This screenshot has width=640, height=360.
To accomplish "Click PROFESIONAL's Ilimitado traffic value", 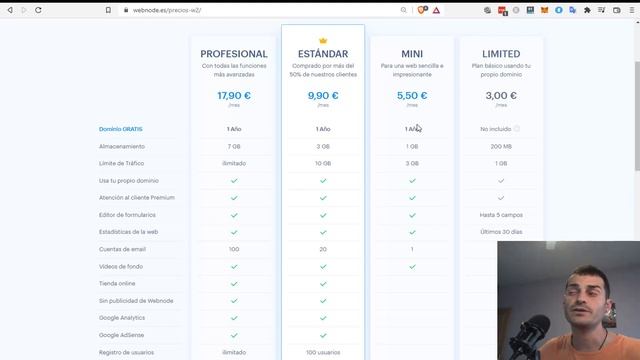I will 234,163.
